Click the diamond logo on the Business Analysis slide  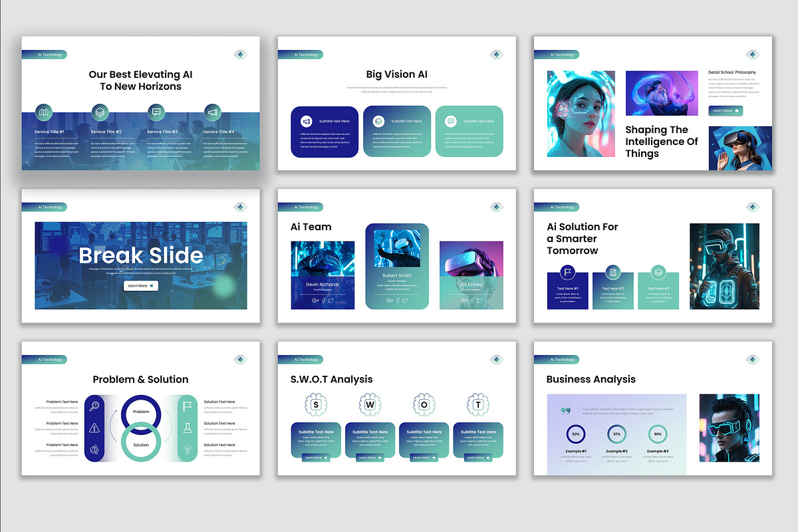pyautogui.click(x=753, y=360)
